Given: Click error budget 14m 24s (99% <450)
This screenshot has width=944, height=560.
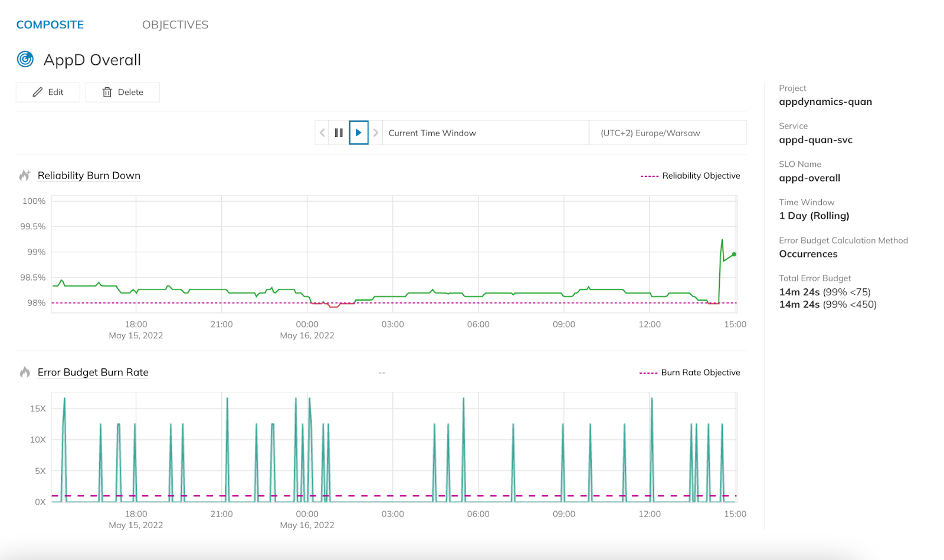Looking at the screenshot, I should (x=828, y=304).
